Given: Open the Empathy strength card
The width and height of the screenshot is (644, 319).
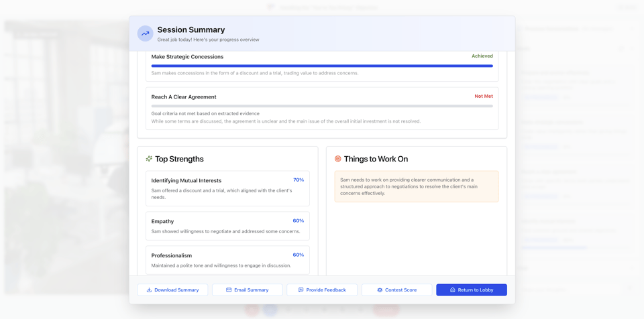Looking at the screenshot, I should click(x=227, y=226).
